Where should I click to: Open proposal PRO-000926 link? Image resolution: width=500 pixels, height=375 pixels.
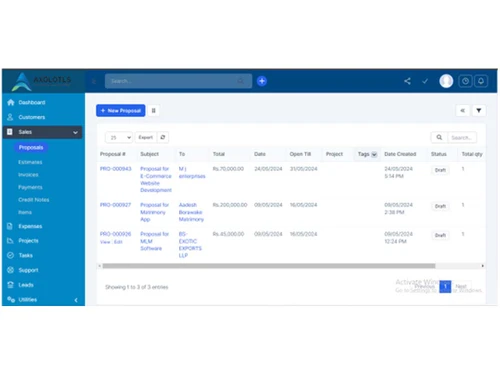[115, 234]
